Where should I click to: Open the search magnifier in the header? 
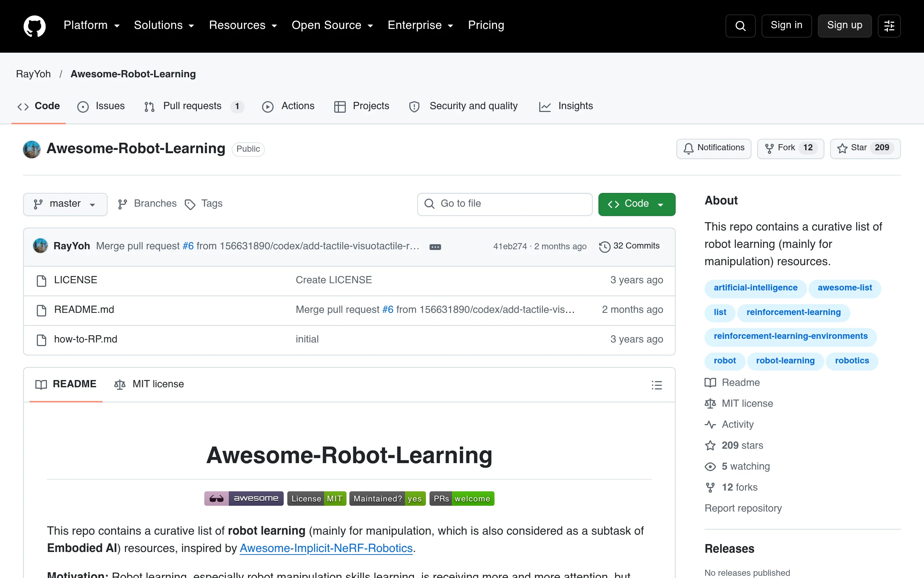click(740, 26)
